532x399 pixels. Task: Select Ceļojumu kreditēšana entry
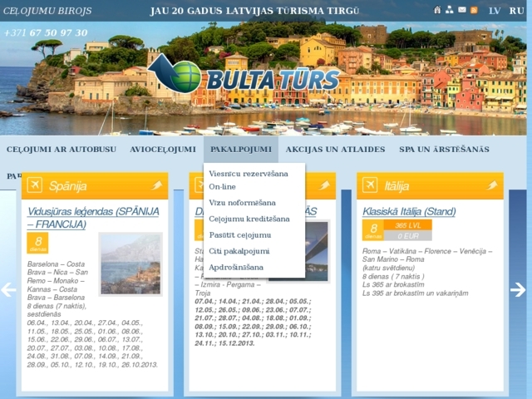coord(249,219)
